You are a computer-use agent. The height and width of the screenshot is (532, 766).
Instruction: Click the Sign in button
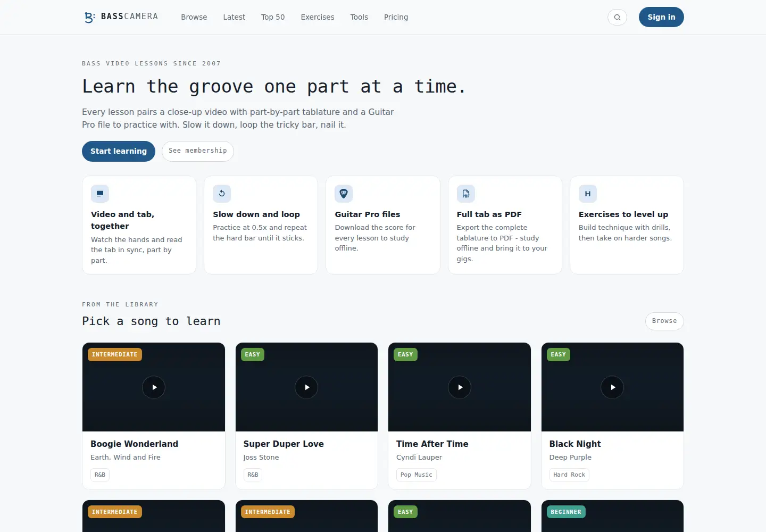click(661, 17)
